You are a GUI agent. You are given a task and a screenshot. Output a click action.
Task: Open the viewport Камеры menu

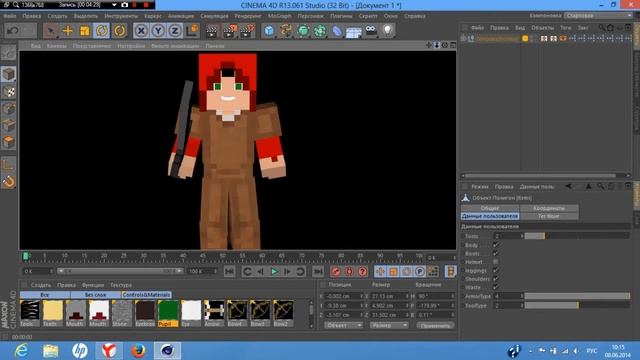coord(57,46)
